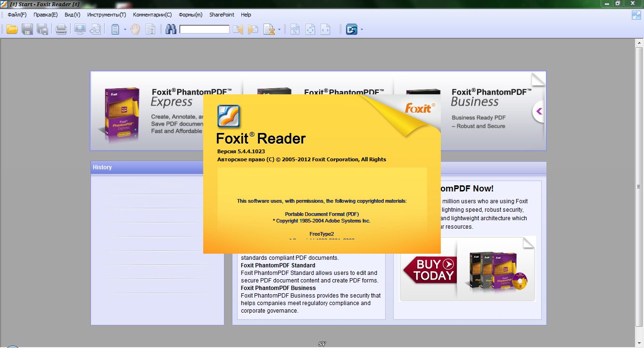This screenshot has height=348, width=644.
Task: Click the blue S skin icon
Action: point(352,30)
